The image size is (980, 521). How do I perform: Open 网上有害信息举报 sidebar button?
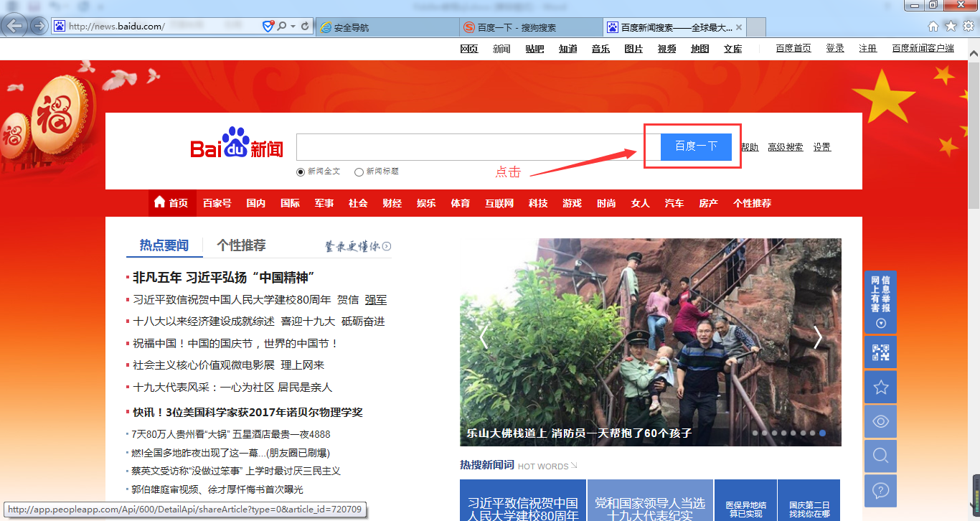point(880,302)
